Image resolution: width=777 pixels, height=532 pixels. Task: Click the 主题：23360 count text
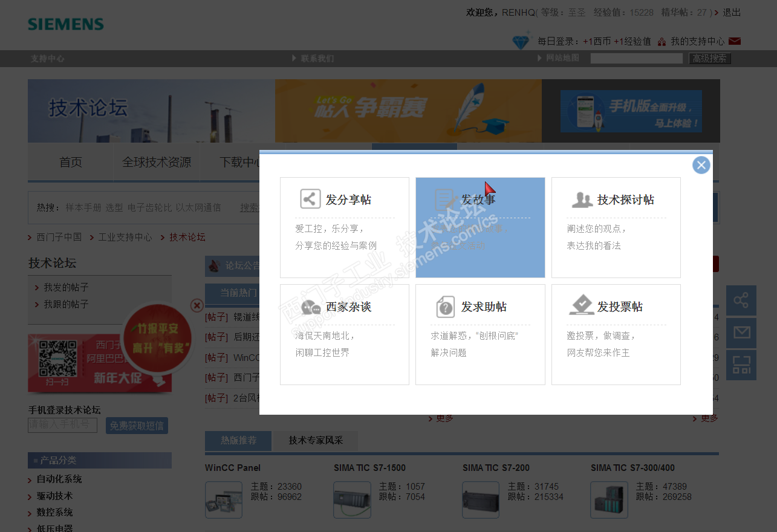[276, 487]
